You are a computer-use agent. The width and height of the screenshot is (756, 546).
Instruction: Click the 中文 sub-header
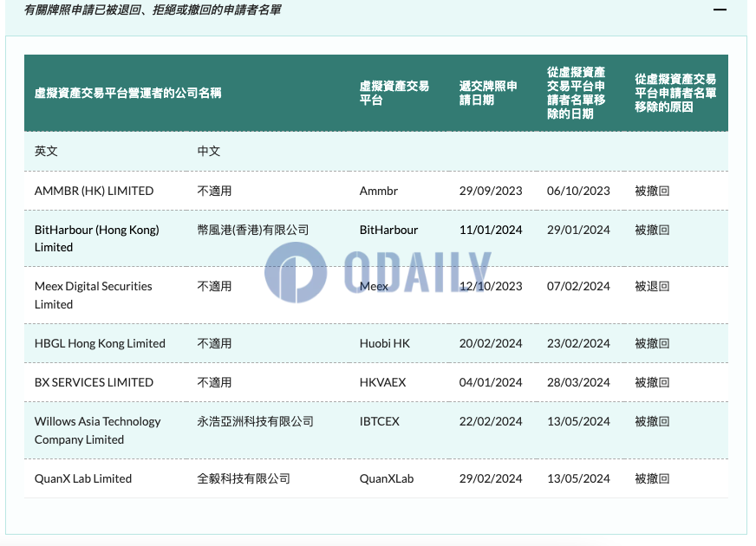[x=209, y=152]
